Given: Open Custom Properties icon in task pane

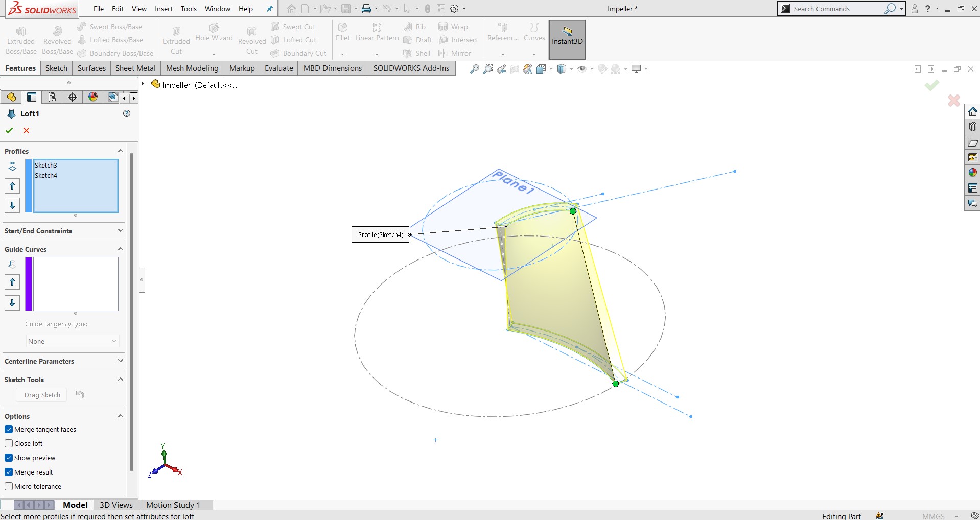Looking at the screenshot, I should pos(972,188).
